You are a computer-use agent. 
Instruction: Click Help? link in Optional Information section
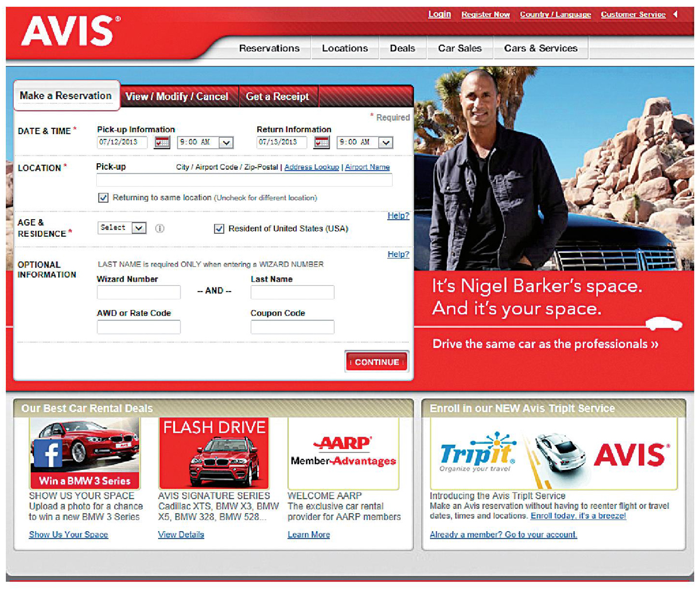398,254
